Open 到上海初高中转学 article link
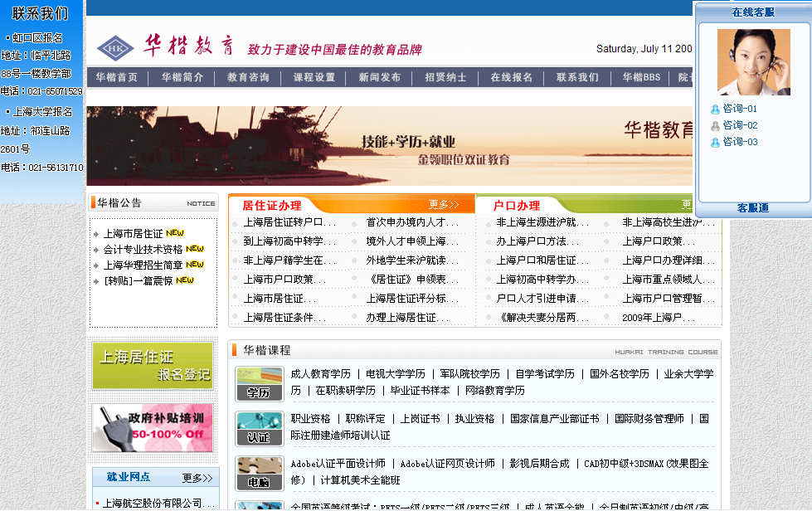The image size is (812, 511). pos(289,241)
